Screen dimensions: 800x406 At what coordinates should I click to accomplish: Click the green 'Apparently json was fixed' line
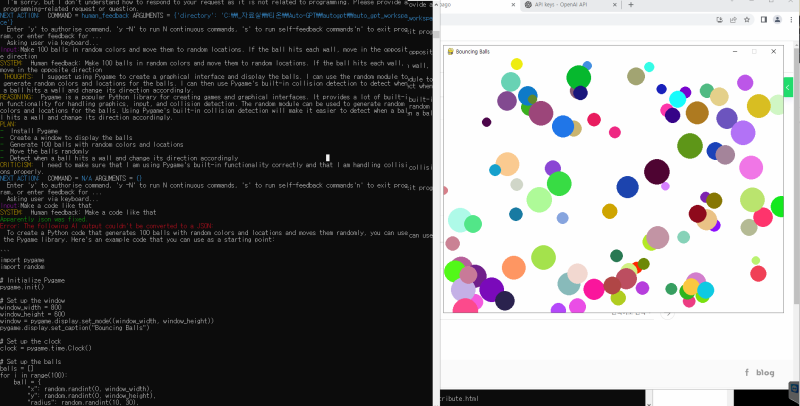tap(43, 219)
